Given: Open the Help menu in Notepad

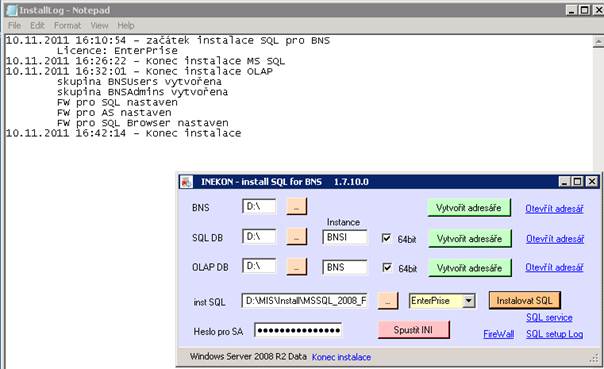Looking at the screenshot, I should coord(126,25).
